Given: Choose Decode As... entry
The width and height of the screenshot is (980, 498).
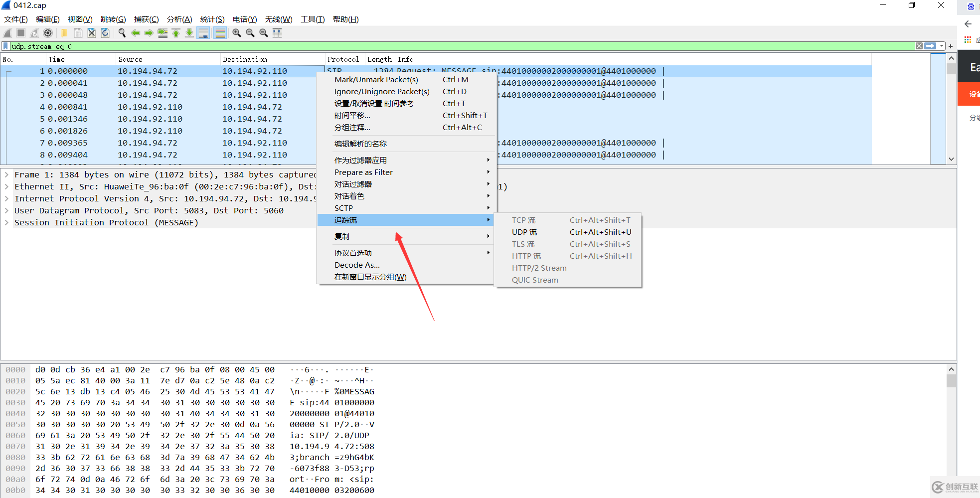Looking at the screenshot, I should point(405,265).
